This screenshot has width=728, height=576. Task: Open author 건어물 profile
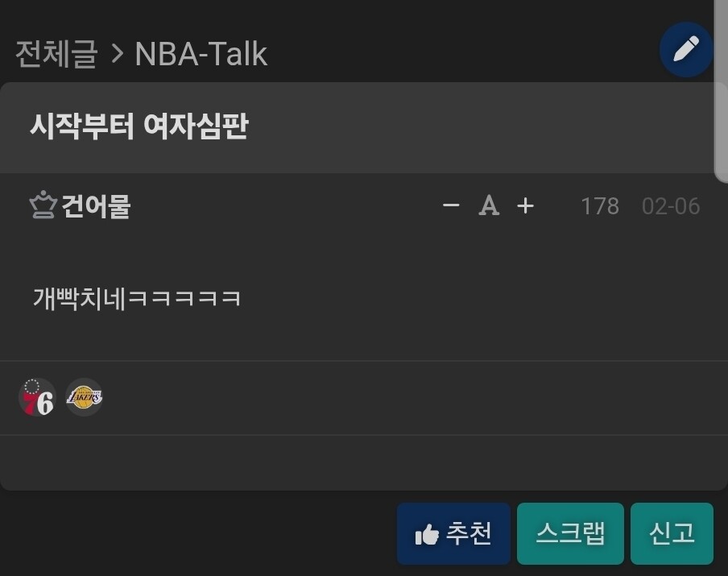click(96, 205)
